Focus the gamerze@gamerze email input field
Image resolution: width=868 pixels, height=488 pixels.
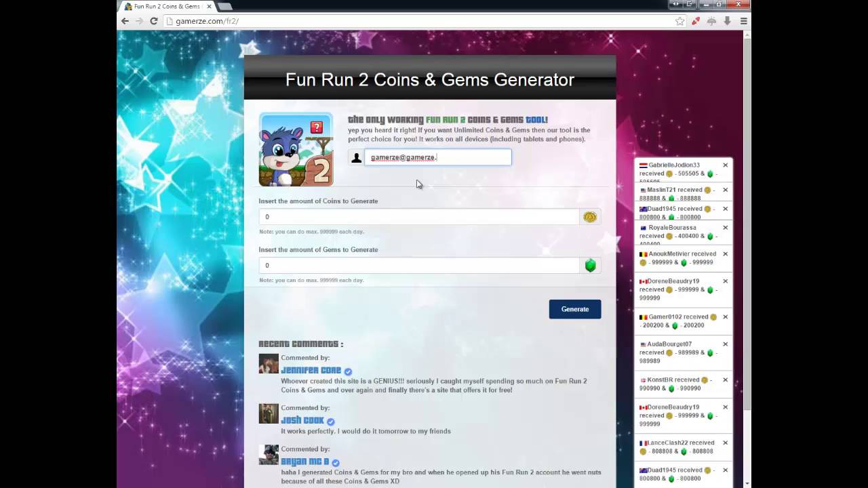pos(437,157)
